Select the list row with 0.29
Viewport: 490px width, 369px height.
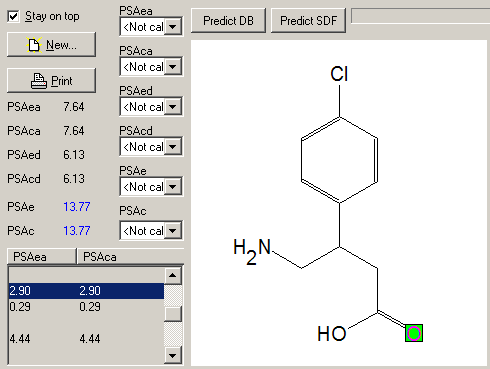point(86,307)
